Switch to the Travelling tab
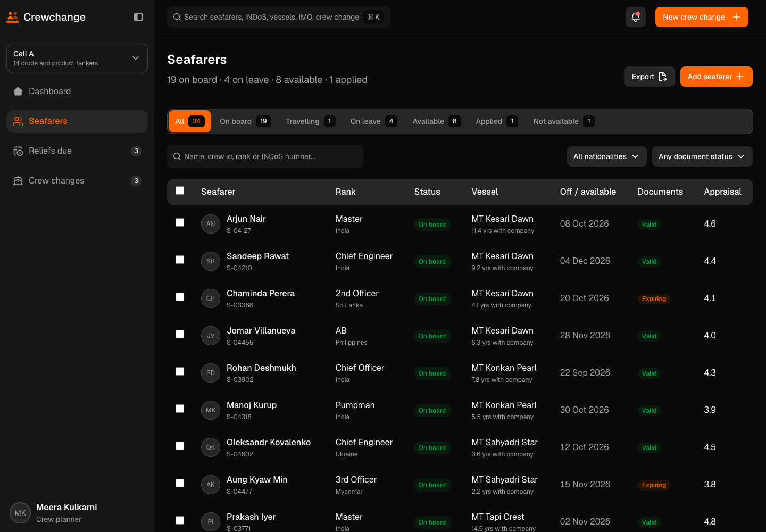Screen dimensions: 766x532 click(310, 121)
